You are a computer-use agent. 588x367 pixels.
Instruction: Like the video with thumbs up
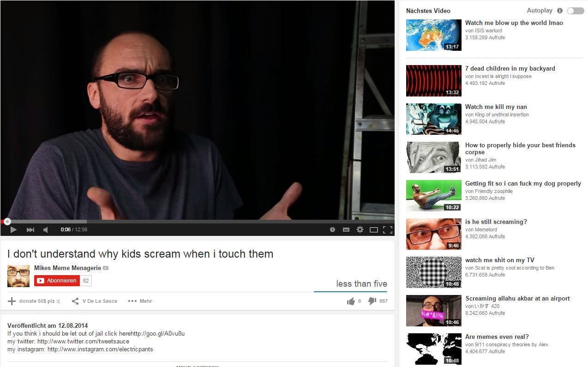tap(351, 301)
